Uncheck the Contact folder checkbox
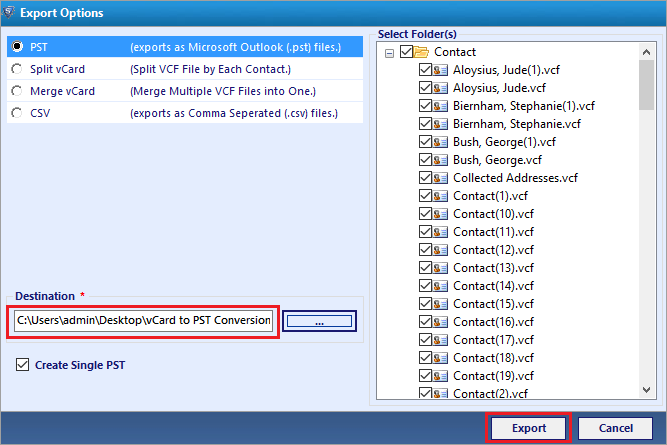The image size is (667, 445). [x=407, y=52]
